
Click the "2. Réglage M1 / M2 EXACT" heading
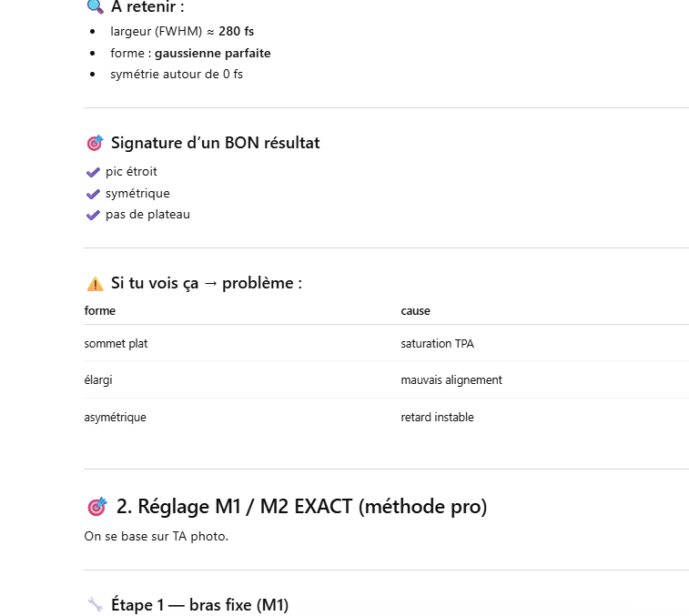click(301, 507)
